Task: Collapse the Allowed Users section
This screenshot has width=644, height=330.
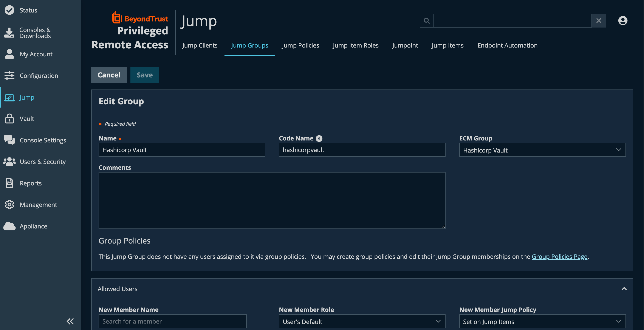Action: click(x=624, y=288)
